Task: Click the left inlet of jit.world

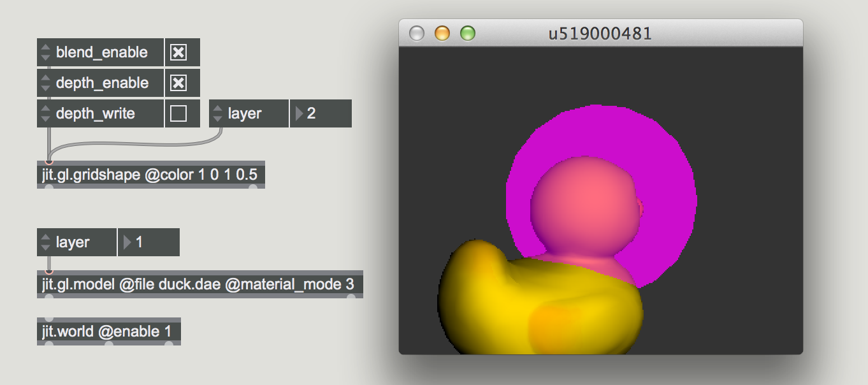Action: (x=49, y=319)
